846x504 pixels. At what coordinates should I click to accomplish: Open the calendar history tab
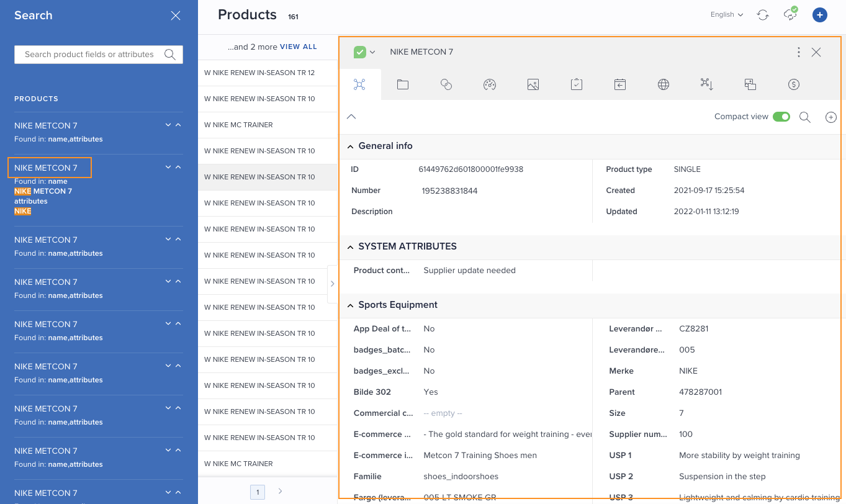[x=620, y=84]
